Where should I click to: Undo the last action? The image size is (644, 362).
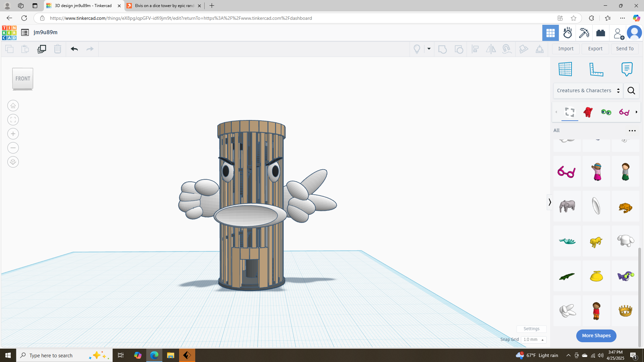tap(74, 49)
